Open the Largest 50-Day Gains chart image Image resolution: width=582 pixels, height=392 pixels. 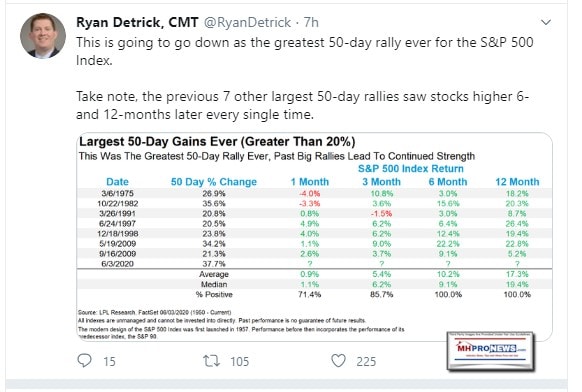[314, 237]
